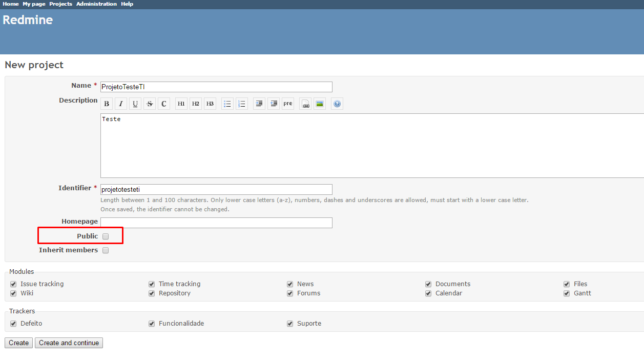Insert a Heading 2 in description

196,104
